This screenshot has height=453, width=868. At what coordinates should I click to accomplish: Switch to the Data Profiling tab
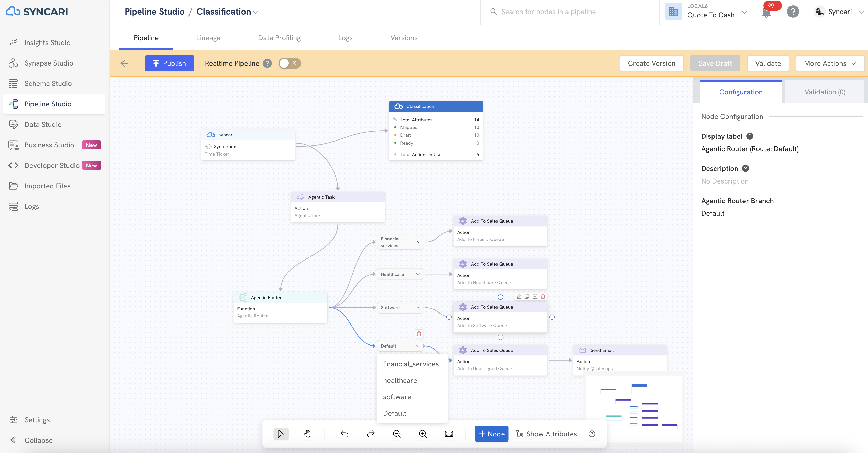point(279,38)
